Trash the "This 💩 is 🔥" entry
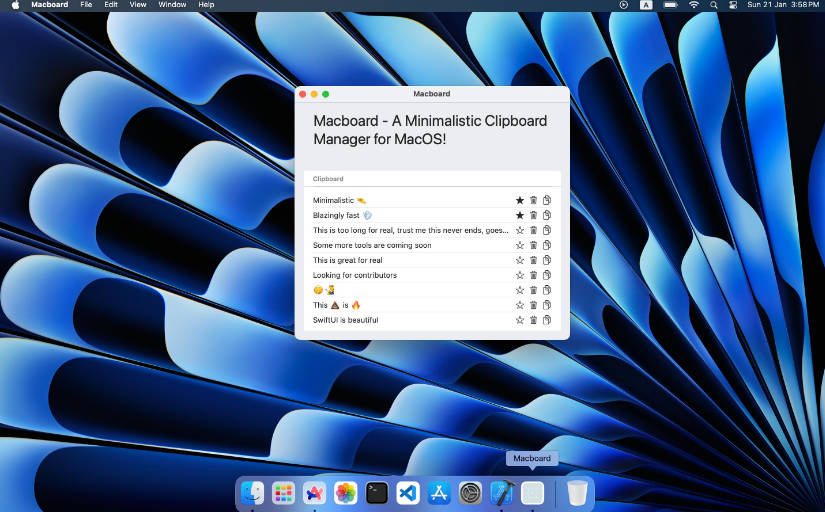The image size is (825, 512). click(534, 305)
